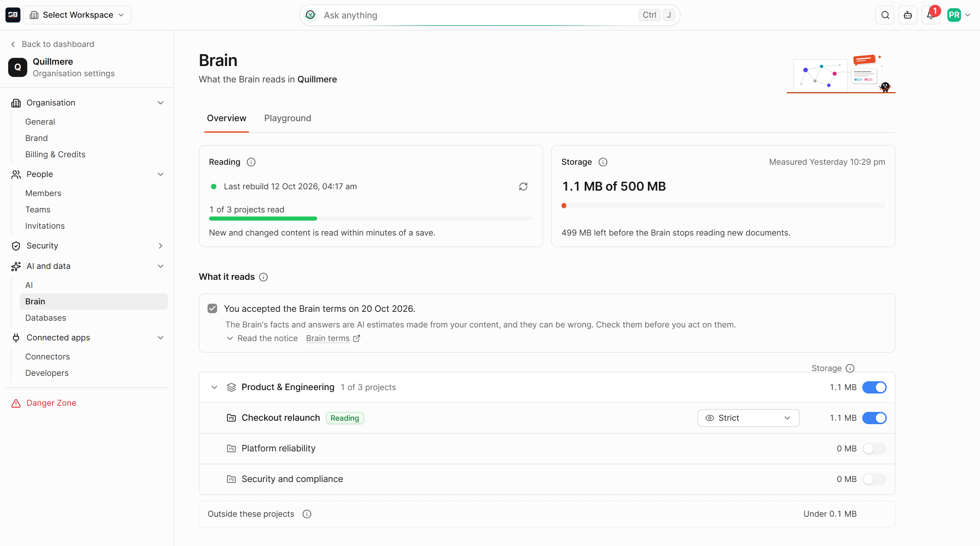This screenshot has height=546, width=980.
Task: Select the Overview tab
Action: pos(226,118)
